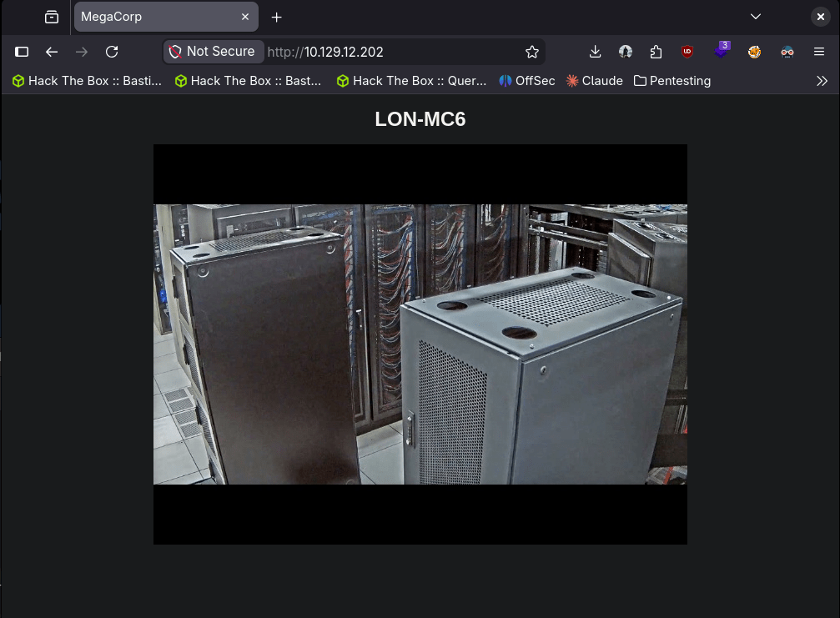
Task: Open a new tab
Action: coord(277,17)
